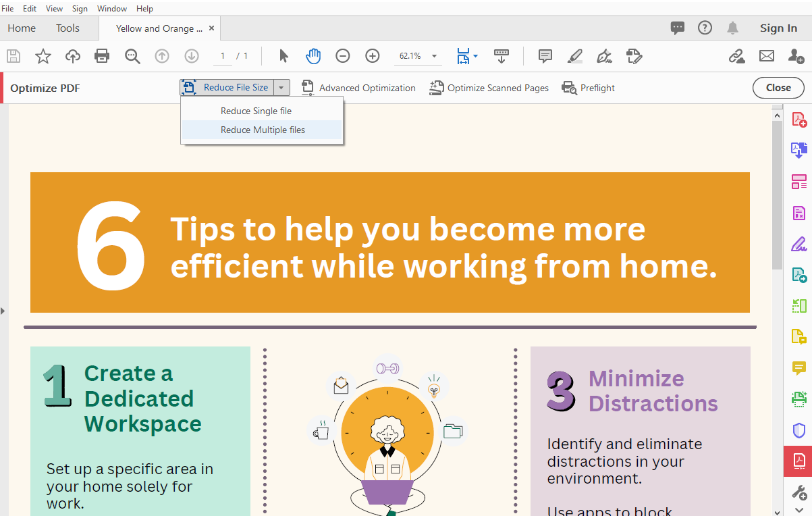Expand the zoom percentage dropdown

tap(434, 56)
